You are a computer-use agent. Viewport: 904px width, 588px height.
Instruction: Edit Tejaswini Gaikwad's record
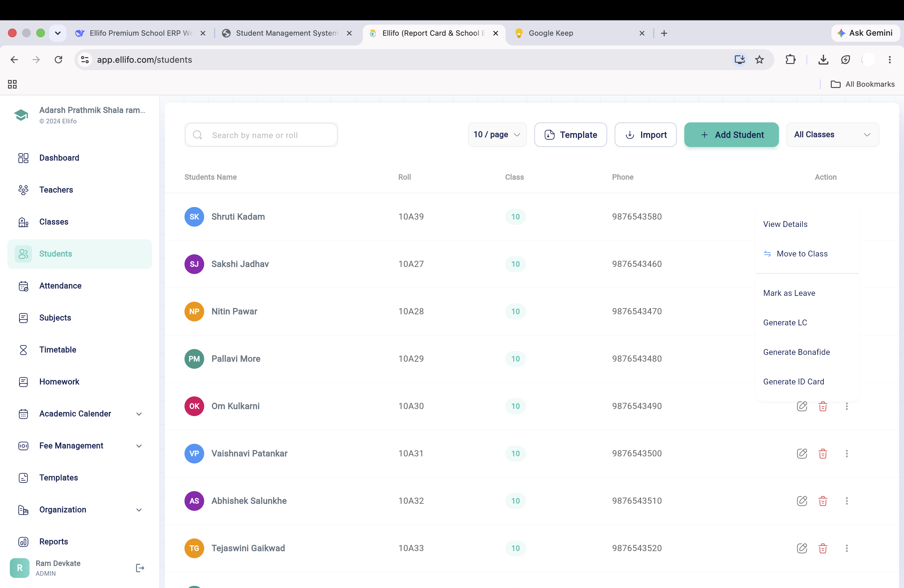[802, 548]
